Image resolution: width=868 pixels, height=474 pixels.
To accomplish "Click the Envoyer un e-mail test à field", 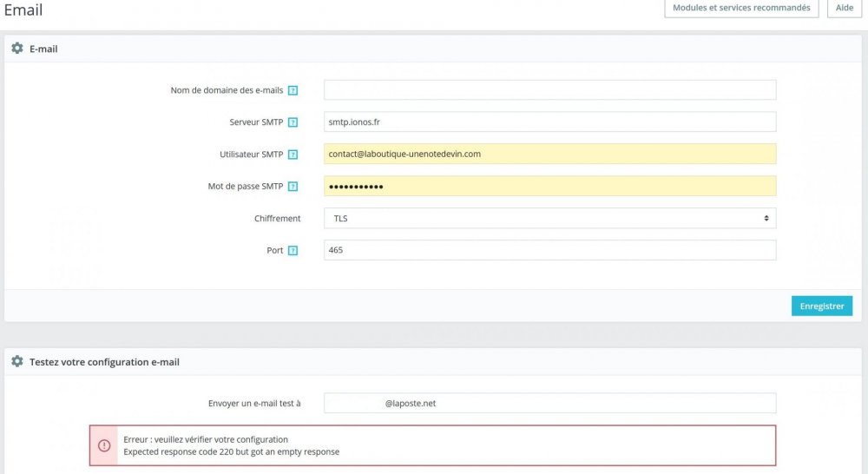I will click(549, 403).
